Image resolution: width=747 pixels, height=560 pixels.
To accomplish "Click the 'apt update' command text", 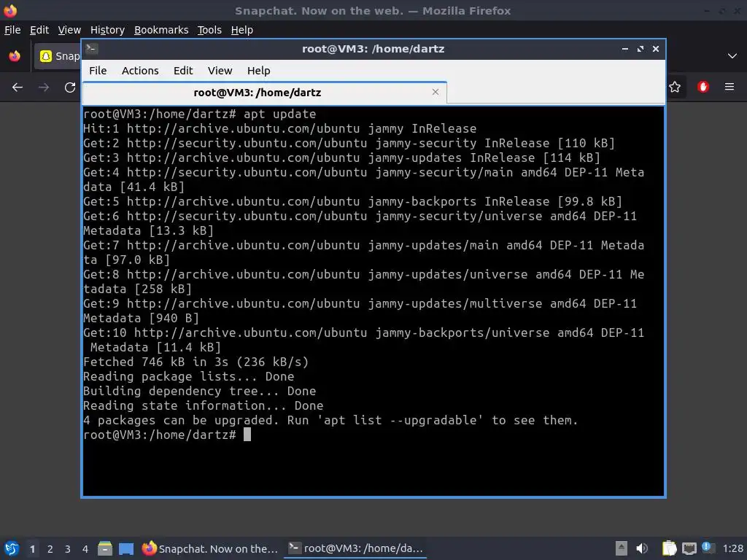I will coord(279,114).
